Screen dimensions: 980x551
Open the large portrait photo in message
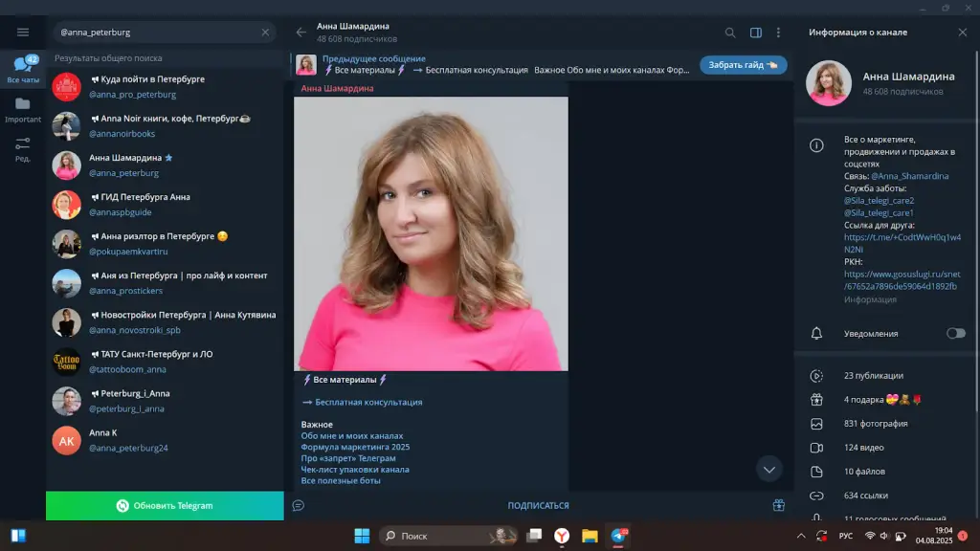click(x=432, y=233)
